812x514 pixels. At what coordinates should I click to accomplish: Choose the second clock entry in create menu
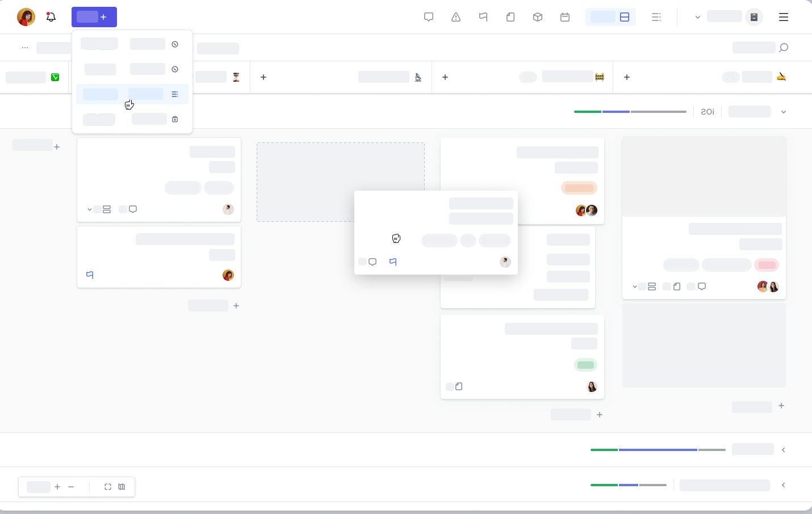pos(132,69)
